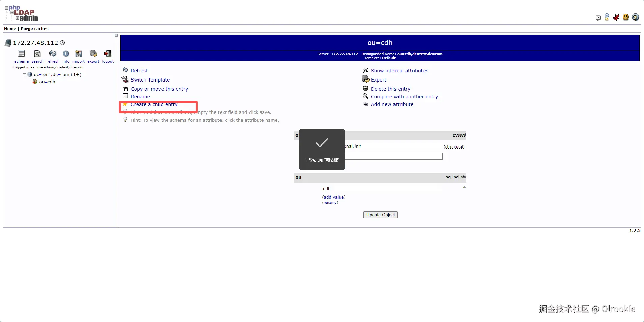This screenshot has height=322, width=644.
Task: Click the export icon in the server panel
Action: tap(93, 54)
